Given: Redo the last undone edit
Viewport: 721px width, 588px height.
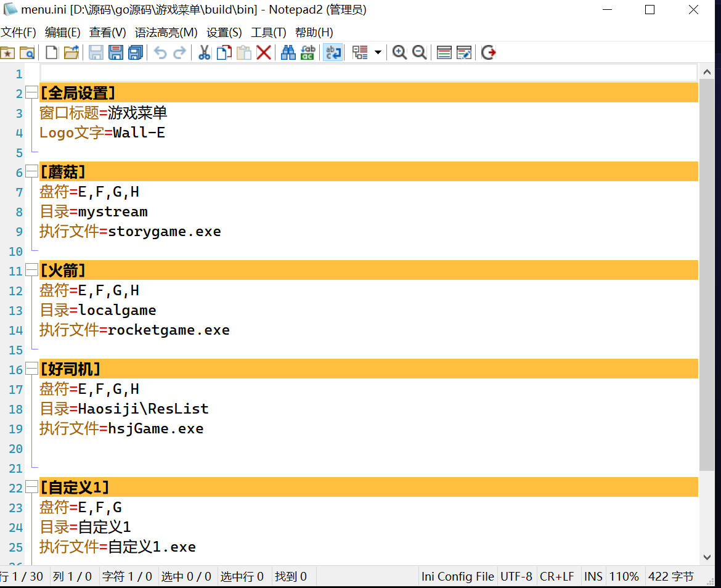Looking at the screenshot, I should coord(180,52).
